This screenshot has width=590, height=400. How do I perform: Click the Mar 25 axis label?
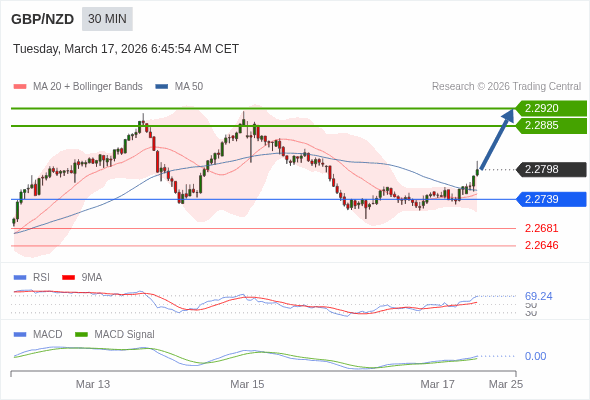tap(506, 384)
